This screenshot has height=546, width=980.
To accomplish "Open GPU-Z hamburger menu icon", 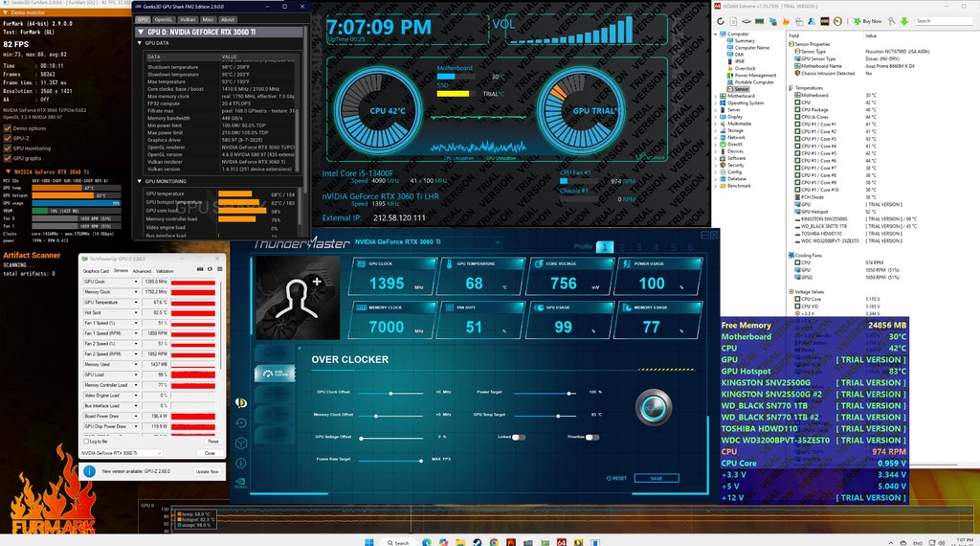I will pyautogui.click(x=219, y=269).
